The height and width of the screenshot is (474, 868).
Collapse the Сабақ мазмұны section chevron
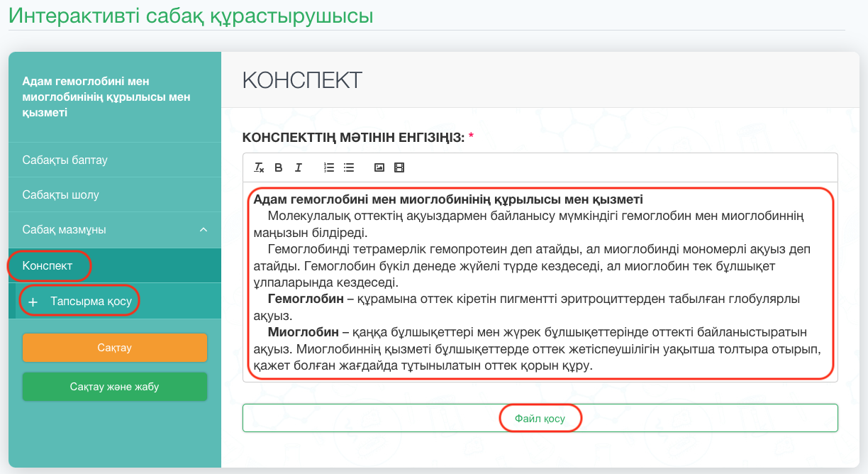point(204,230)
